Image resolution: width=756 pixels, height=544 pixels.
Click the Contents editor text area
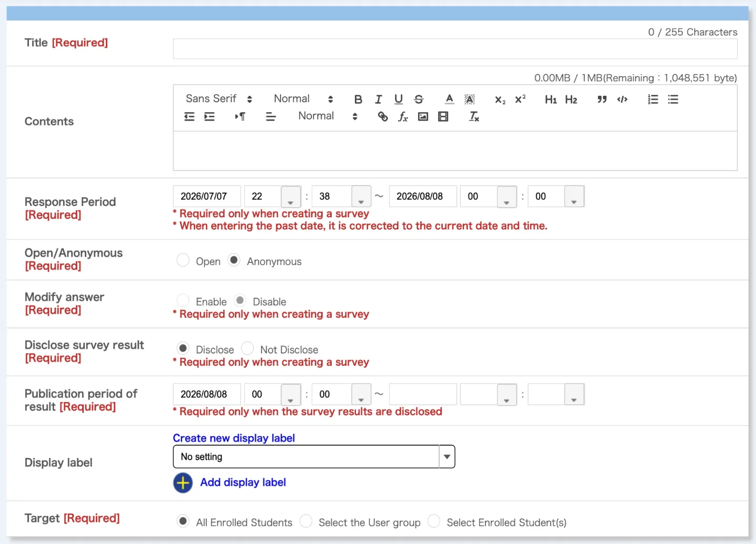(x=455, y=151)
